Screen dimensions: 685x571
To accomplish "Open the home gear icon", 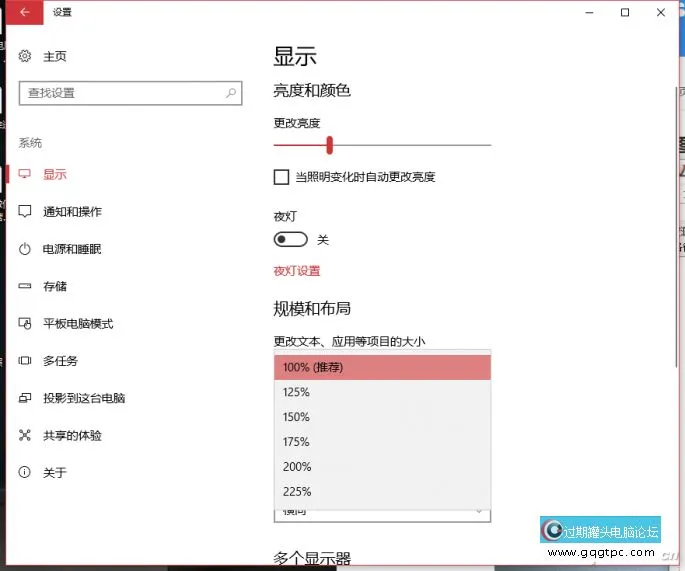I will (25, 56).
